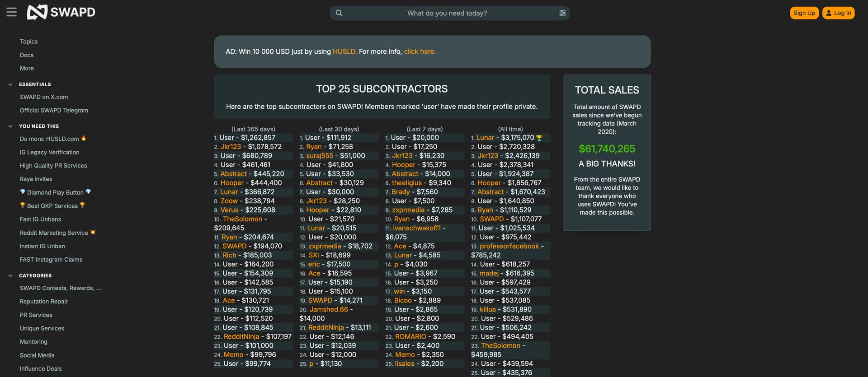This screenshot has width=868, height=377.
Task: Open Official SWAPD Telegram link
Action: 54,111
